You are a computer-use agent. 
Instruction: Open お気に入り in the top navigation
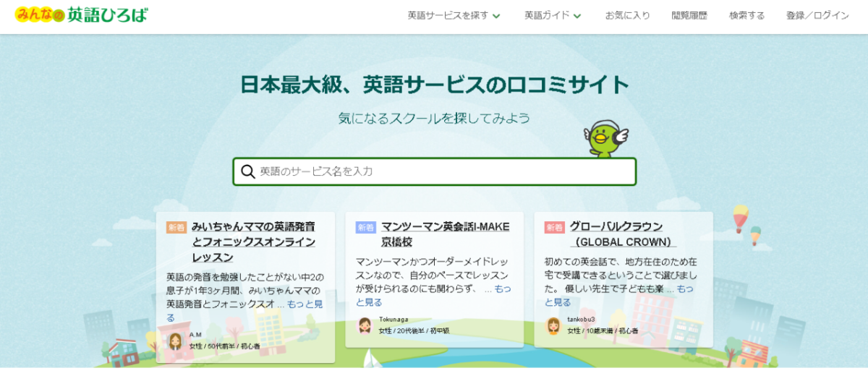coord(628,15)
